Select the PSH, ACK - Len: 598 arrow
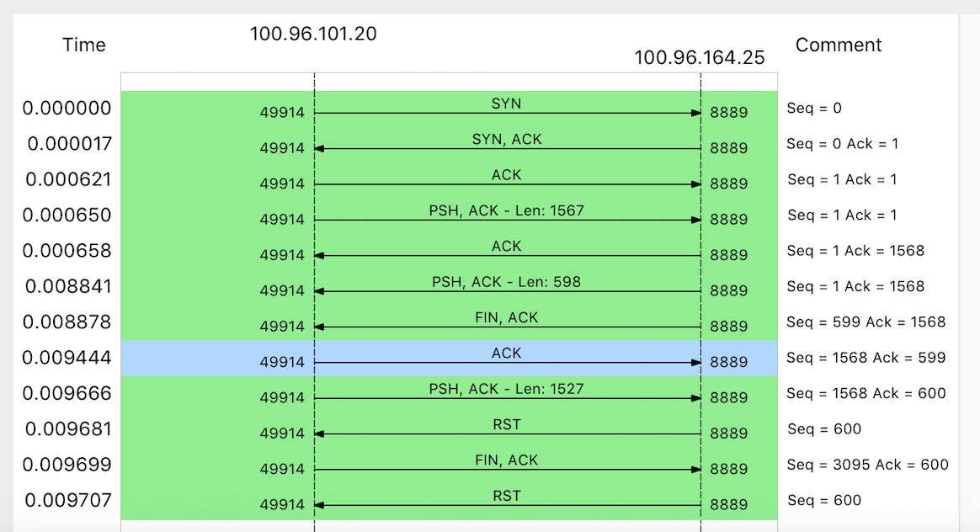Viewport: 980px width, 532px height. click(x=505, y=289)
